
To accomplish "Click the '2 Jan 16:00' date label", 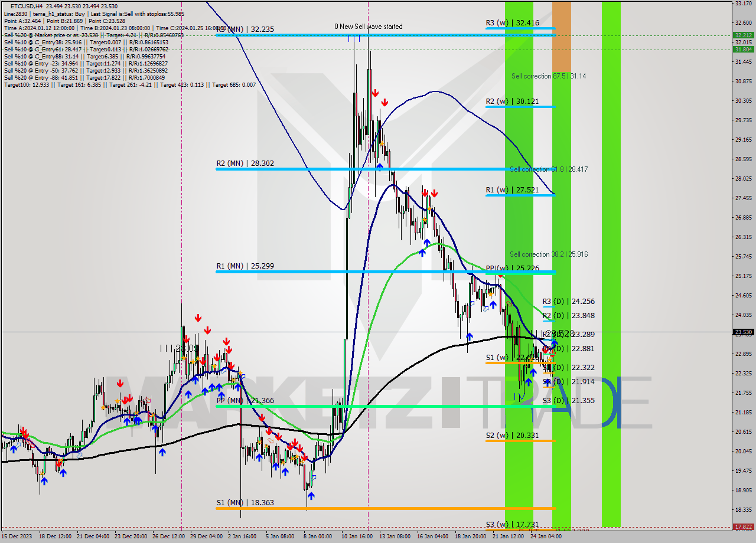I will tap(243, 537).
